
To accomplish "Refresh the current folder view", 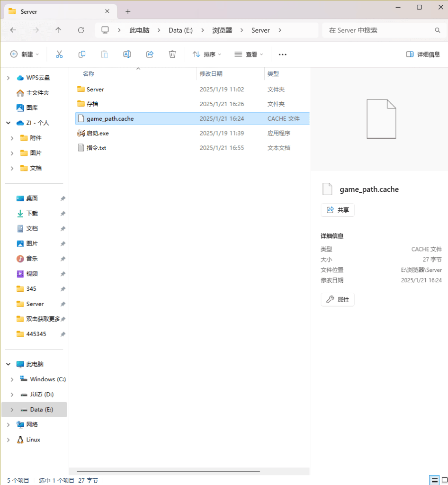I will [x=81, y=30].
